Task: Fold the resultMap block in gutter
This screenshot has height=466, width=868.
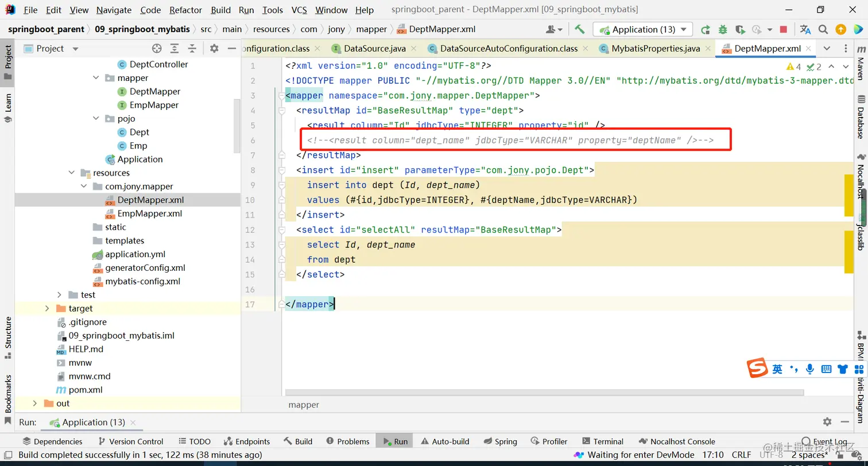Action: (x=281, y=110)
